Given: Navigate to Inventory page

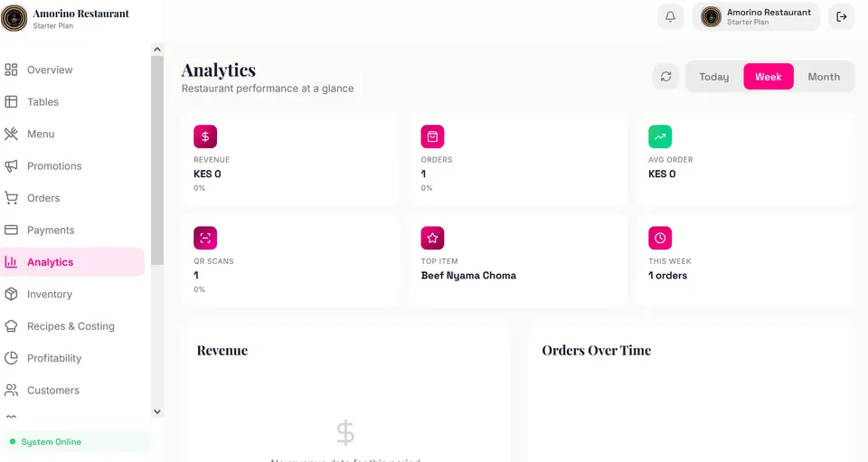Looking at the screenshot, I should click(72, 295).
